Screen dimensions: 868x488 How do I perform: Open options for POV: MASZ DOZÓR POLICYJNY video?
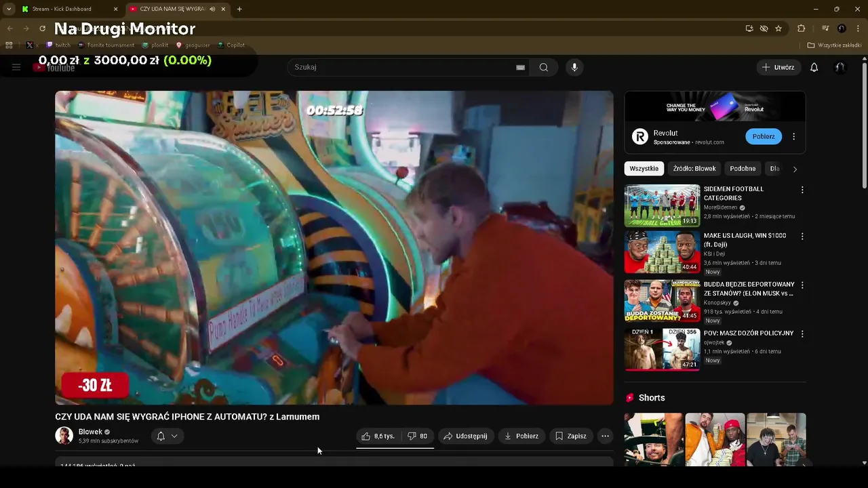[x=802, y=334]
